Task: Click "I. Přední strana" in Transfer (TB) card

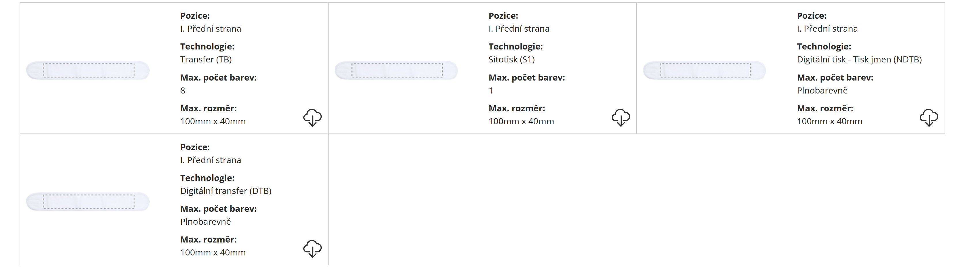Action: [211, 29]
